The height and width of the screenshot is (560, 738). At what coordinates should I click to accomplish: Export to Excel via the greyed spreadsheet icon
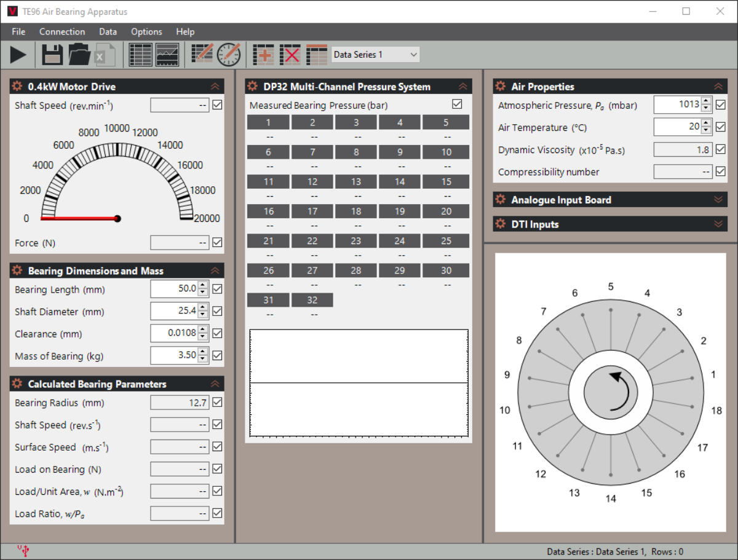(105, 55)
